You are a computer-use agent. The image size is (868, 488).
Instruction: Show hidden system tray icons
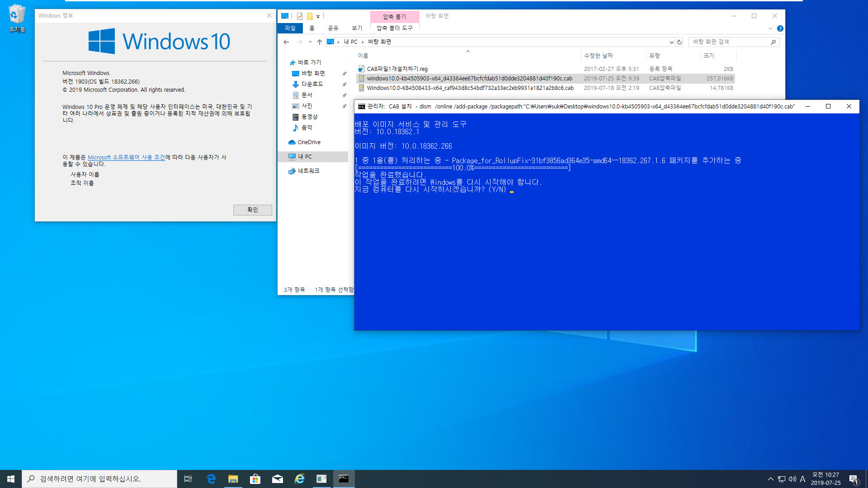[771, 479]
